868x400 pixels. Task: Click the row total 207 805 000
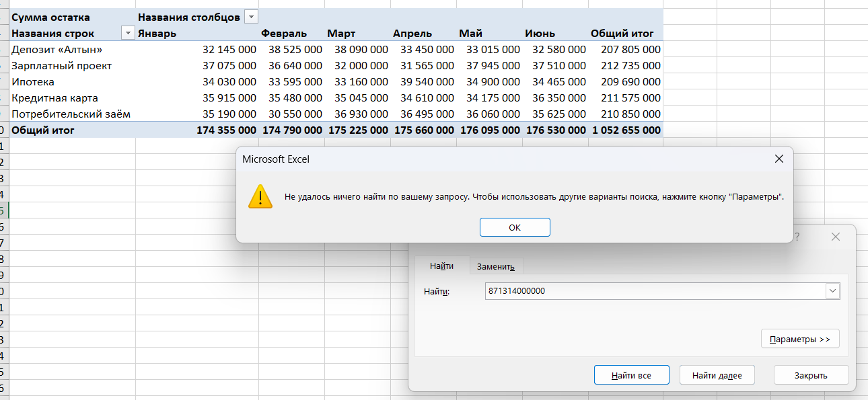click(x=626, y=49)
